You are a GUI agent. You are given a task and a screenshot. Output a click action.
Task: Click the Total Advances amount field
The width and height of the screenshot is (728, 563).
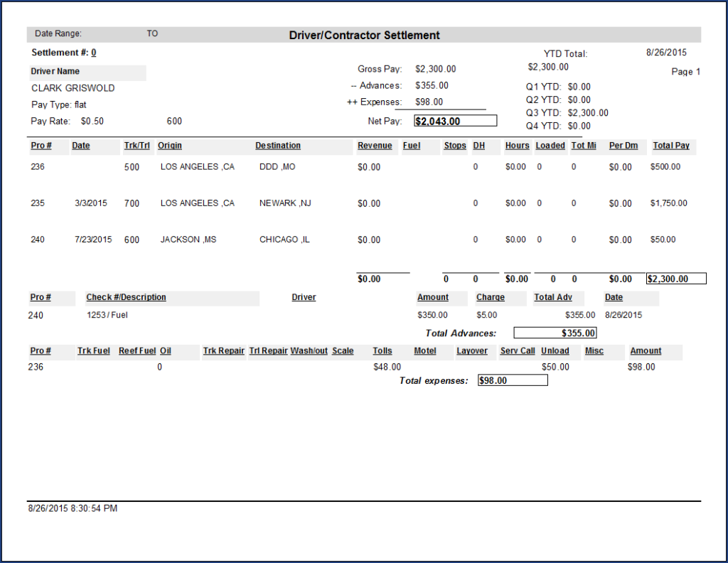pyautogui.click(x=555, y=333)
